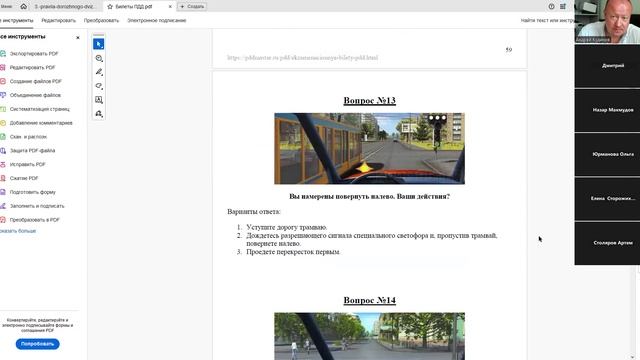The image size is (640, 360).
Task: Open the Преобразовать tab
Action: pos(101,20)
